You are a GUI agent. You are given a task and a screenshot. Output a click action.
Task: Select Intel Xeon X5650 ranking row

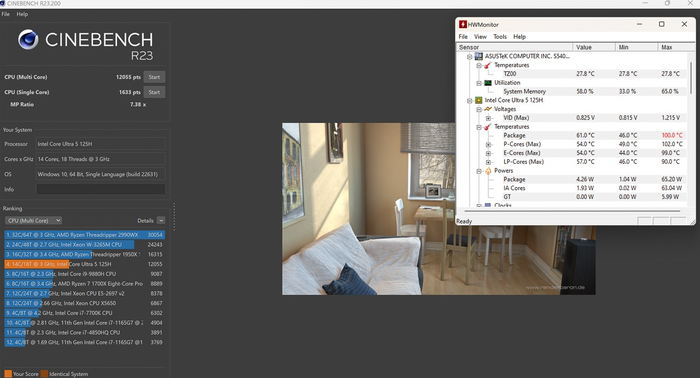tap(84, 303)
